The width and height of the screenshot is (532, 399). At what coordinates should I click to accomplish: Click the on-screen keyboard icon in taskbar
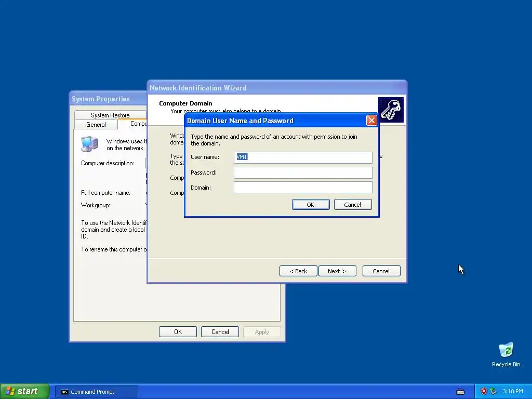[x=460, y=392]
